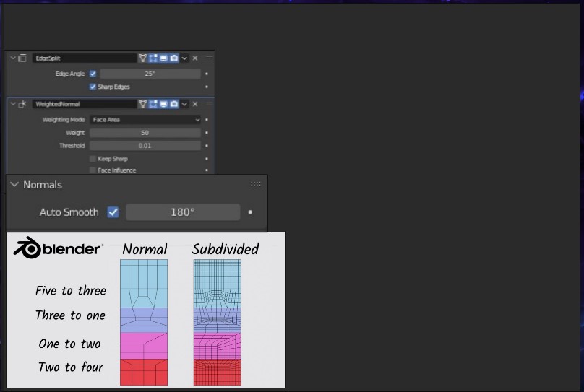
Task: Open WeightedNormal modifier extras dropdown
Action: (x=184, y=104)
